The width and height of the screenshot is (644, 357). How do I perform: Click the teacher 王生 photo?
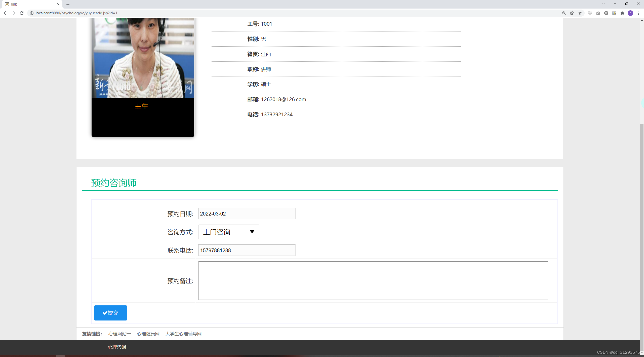(143, 58)
